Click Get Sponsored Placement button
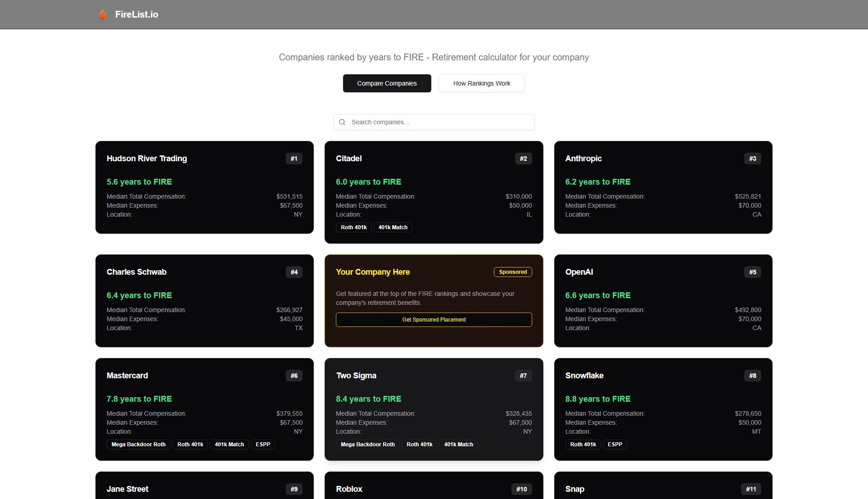 pyautogui.click(x=434, y=320)
